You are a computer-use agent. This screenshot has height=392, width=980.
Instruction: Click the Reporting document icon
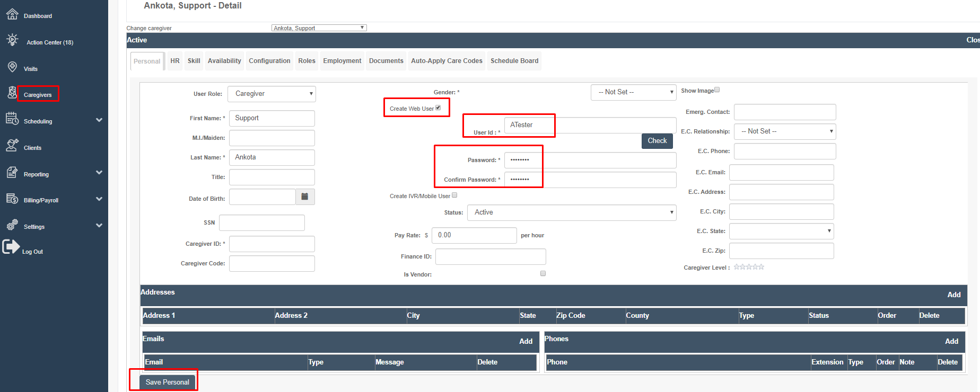12,172
